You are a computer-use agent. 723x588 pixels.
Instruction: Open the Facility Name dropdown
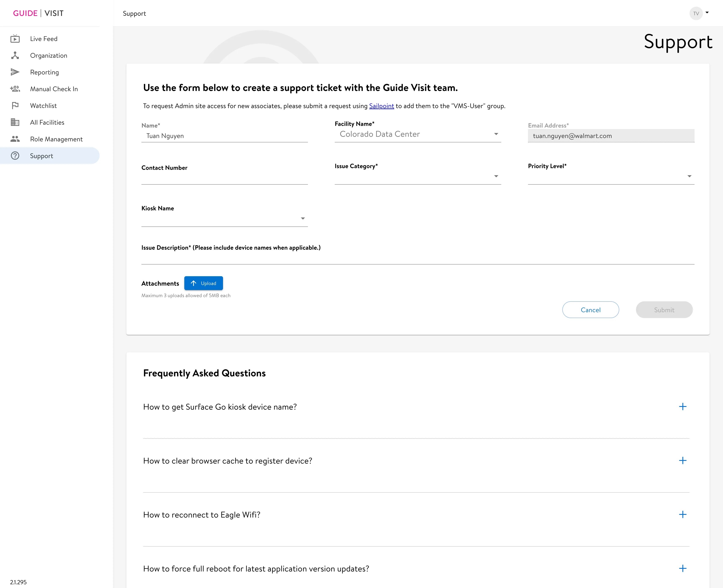click(x=418, y=134)
